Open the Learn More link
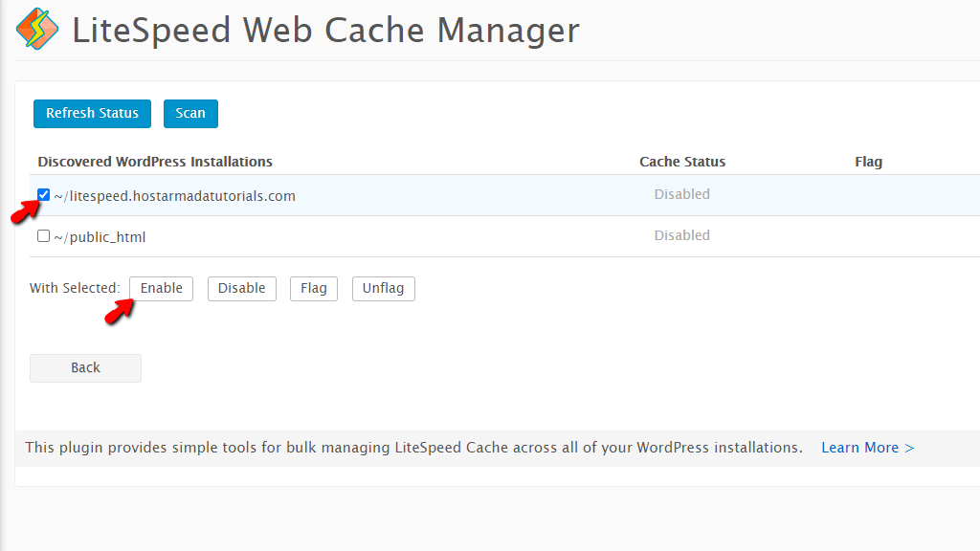 click(867, 448)
